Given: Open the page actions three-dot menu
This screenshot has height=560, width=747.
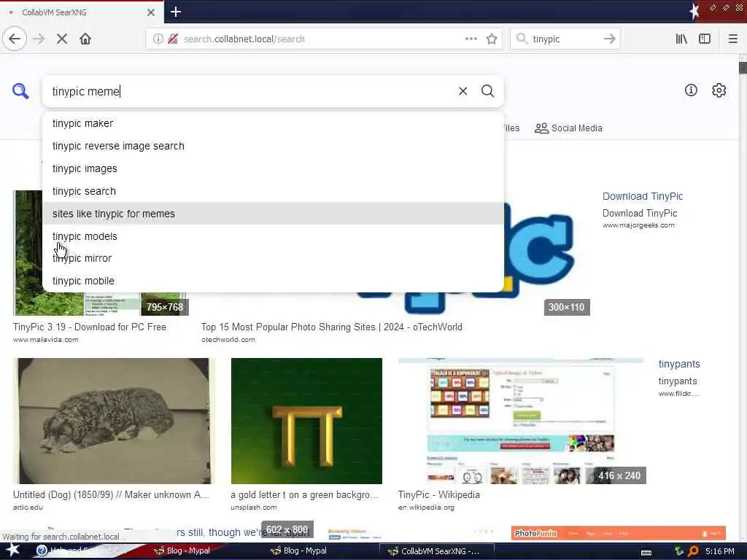Looking at the screenshot, I should [x=471, y=39].
